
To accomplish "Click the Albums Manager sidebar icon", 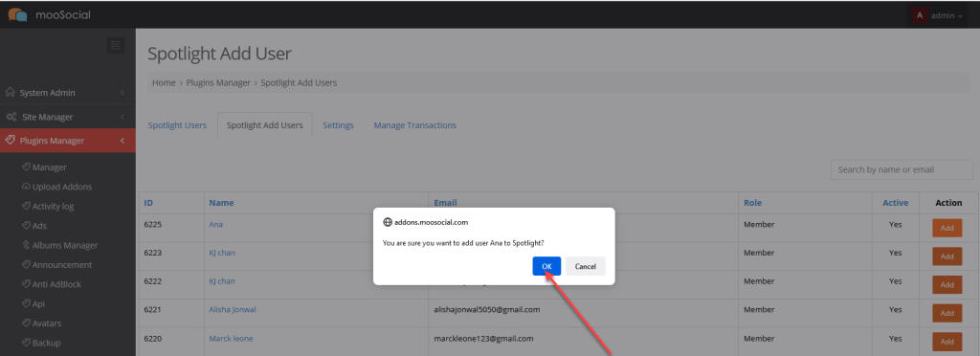I will click(26, 245).
